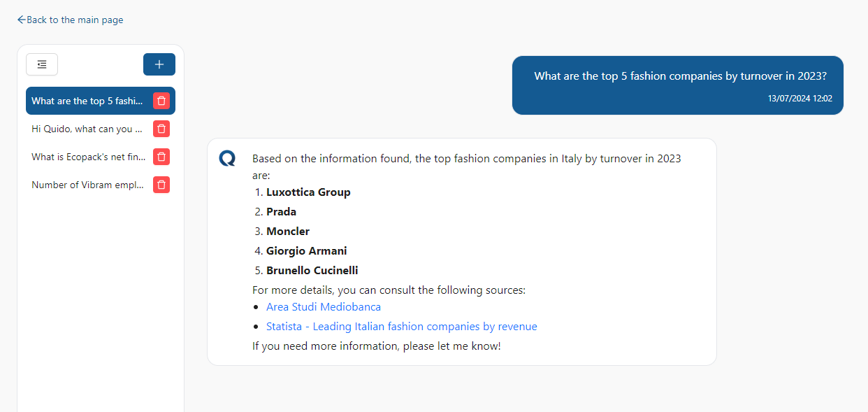Select 'Brunello Cucinelli' in the answer list
The height and width of the screenshot is (412, 868).
pos(312,271)
